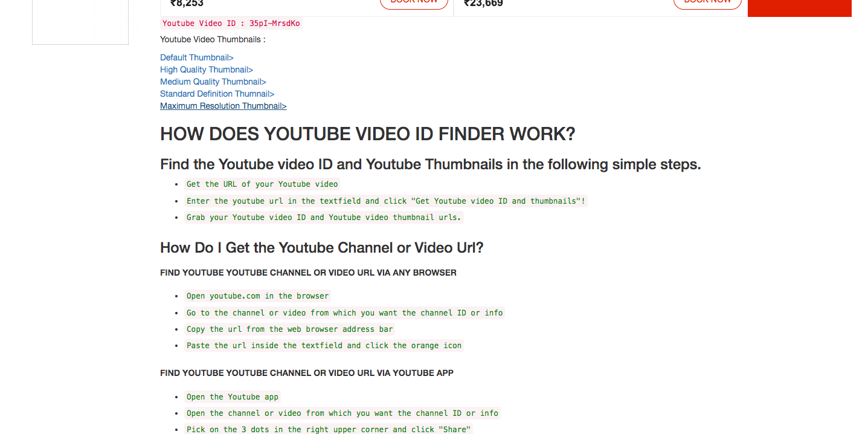Click the 'Go to the channel or video' step

[x=345, y=313]
